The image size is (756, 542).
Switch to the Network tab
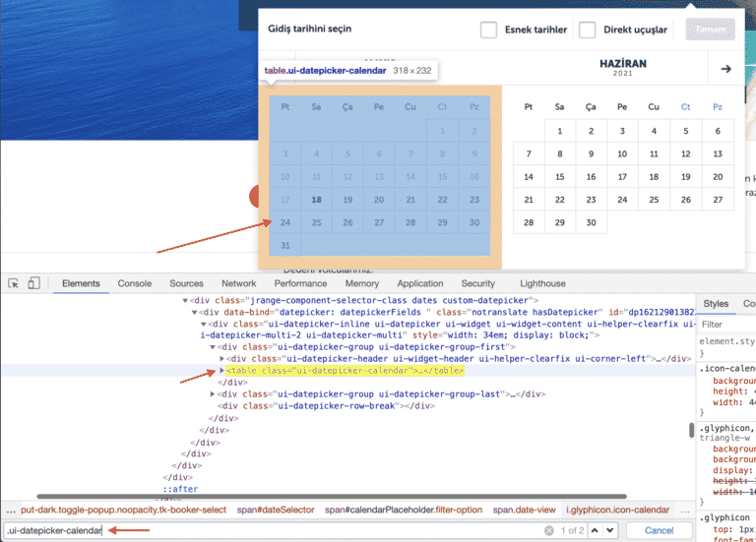(238, 283)
